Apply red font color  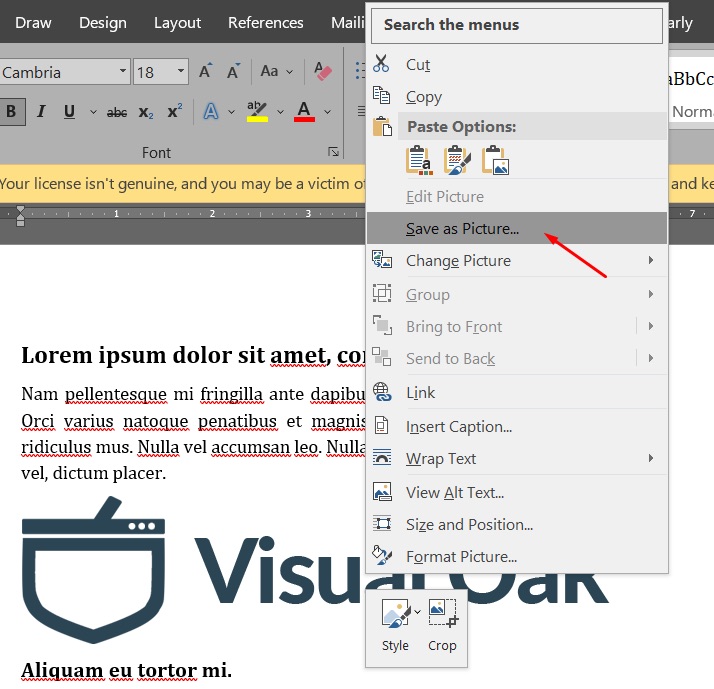(x=304, y=112)
